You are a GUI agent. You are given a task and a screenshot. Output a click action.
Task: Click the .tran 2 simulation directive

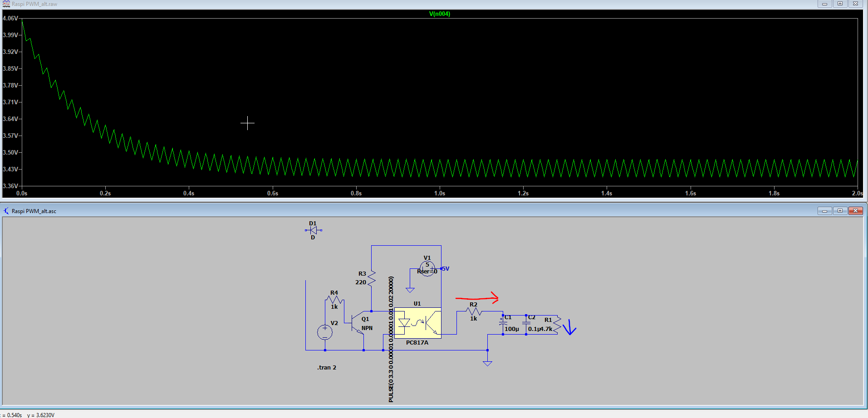[x=327, y=368]
